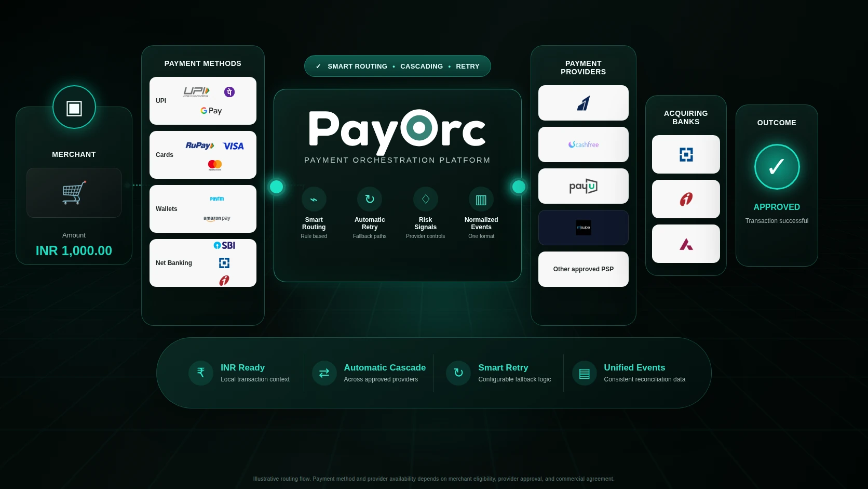Click the Across approved providers text

tap(381, 379)
